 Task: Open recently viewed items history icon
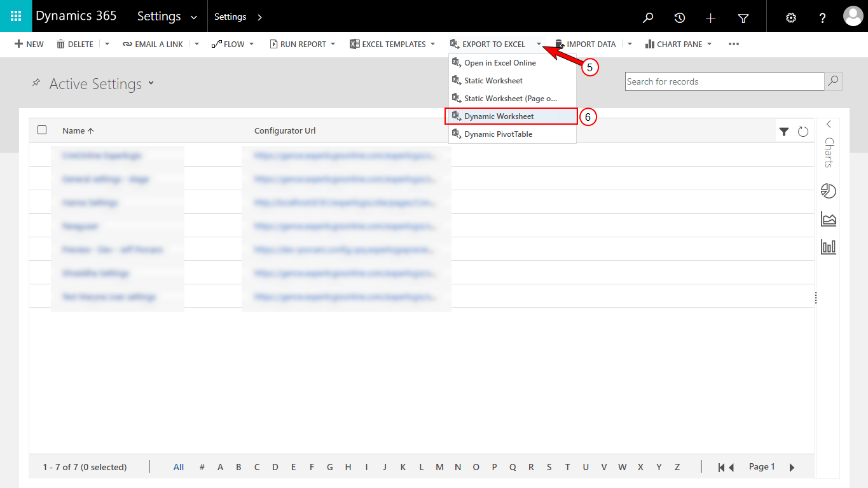tap(680, 18)
